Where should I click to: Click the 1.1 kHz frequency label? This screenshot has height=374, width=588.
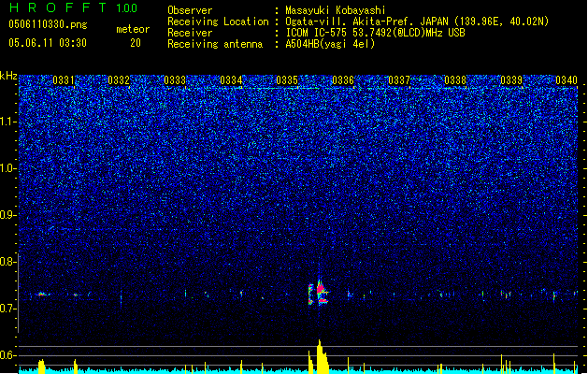tap(8, 122)
